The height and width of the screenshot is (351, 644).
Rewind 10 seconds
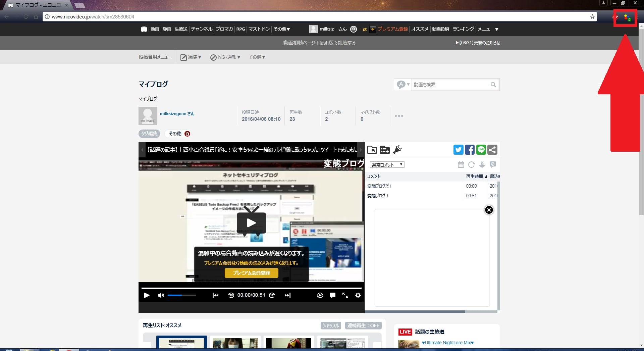[x=231, y=295]
